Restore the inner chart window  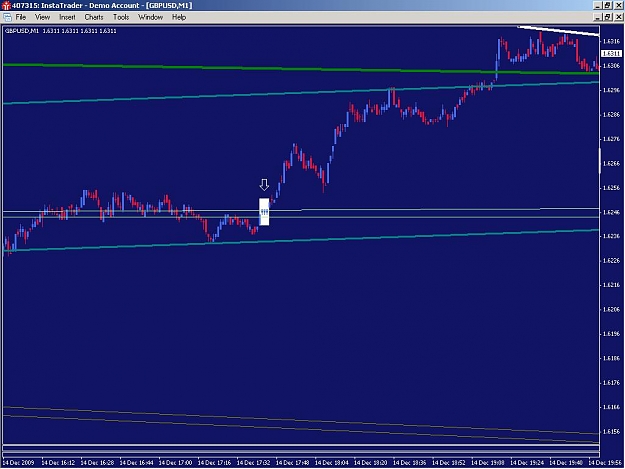tap(607, 17)
